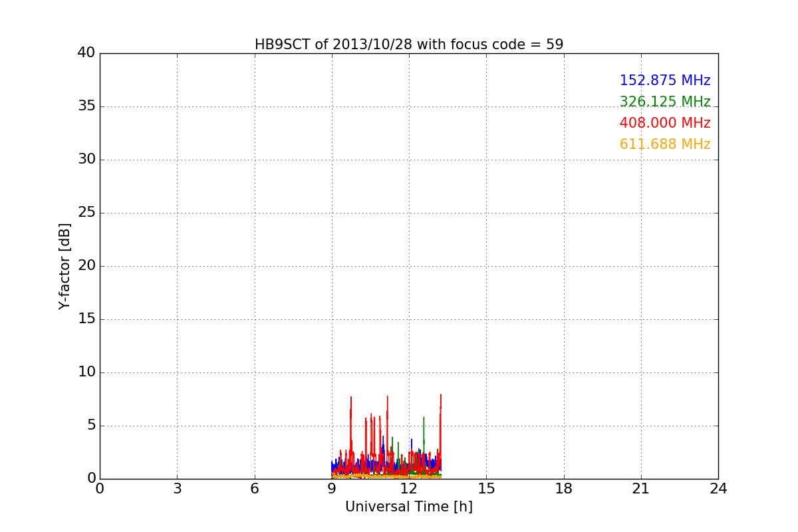The image size is (798, 532).
Task: Click the x-axis tick label 12
Action: (409, 489)
